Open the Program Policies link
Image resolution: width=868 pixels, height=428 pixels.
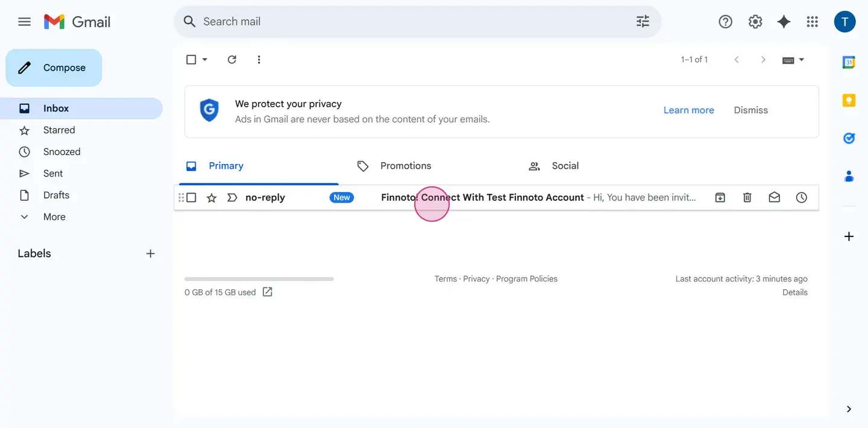pyautogui.click(x=527, y=279)
